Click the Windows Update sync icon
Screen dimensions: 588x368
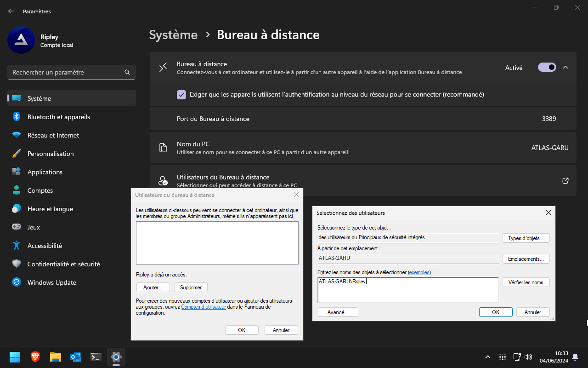coord(17,282)
